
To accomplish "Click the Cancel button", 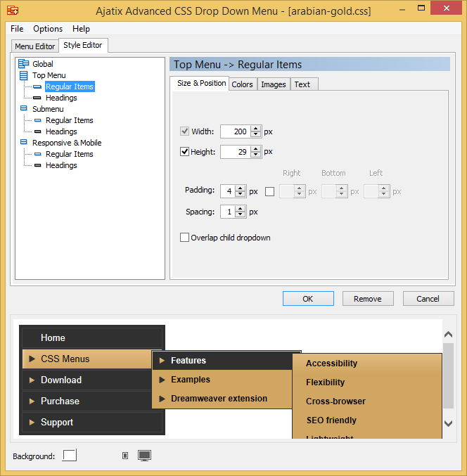I will click(428, 299).
